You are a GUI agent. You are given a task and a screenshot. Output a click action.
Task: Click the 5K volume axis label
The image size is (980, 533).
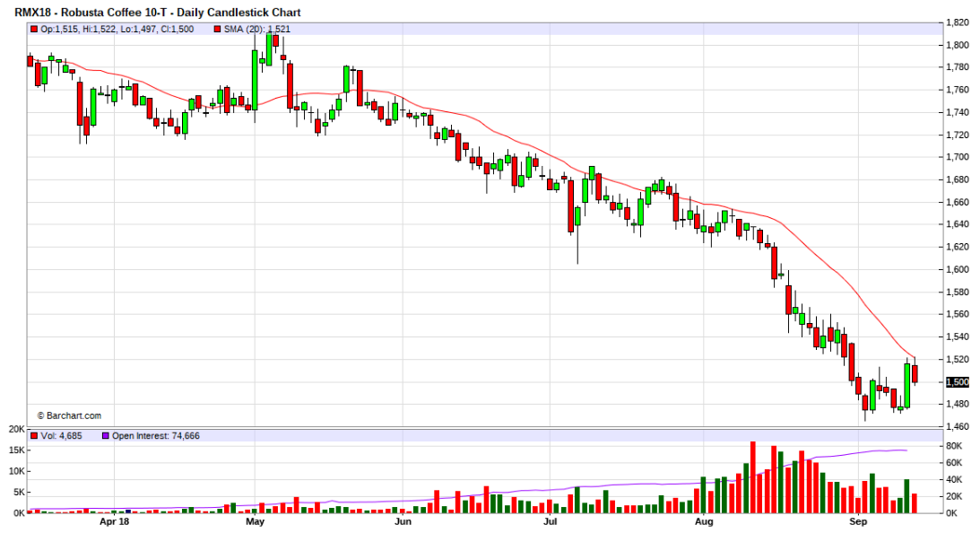19,493
